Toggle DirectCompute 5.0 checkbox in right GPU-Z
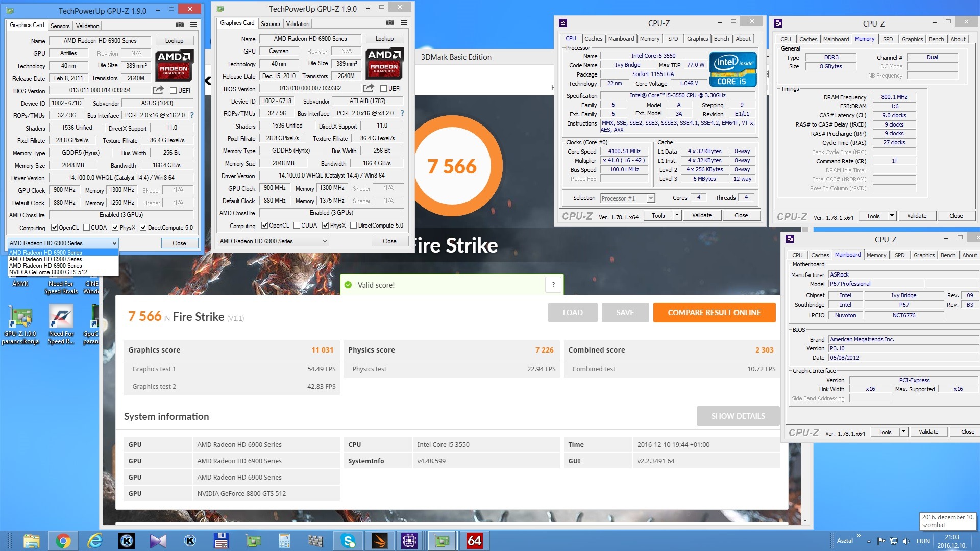This screenshot has width=980, height=551. [x=353, y=226]
